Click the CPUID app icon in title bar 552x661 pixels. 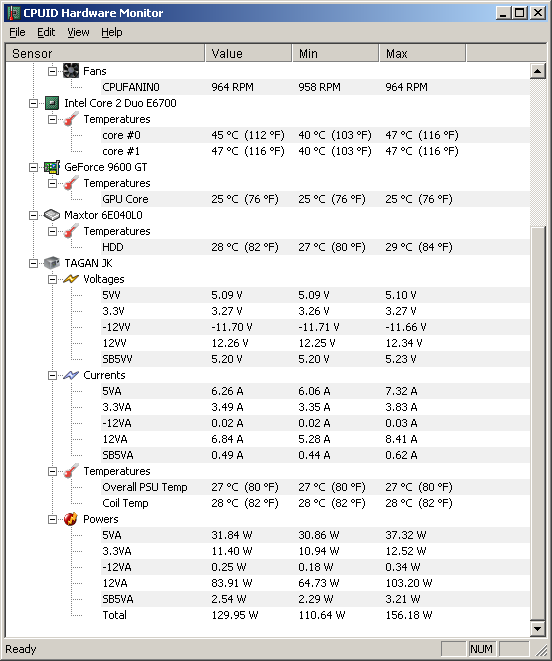tap(13, 13)
